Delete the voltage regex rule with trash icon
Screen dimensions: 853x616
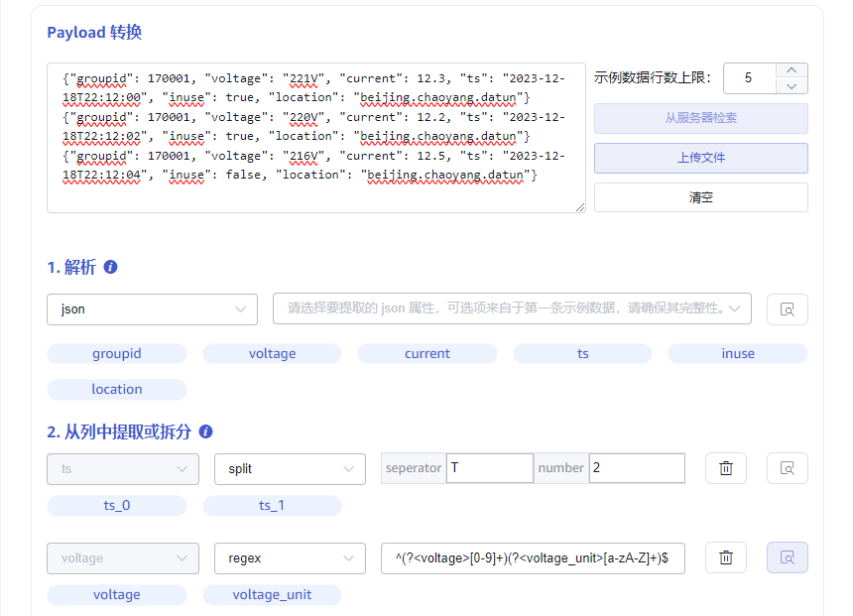(725, 557)
